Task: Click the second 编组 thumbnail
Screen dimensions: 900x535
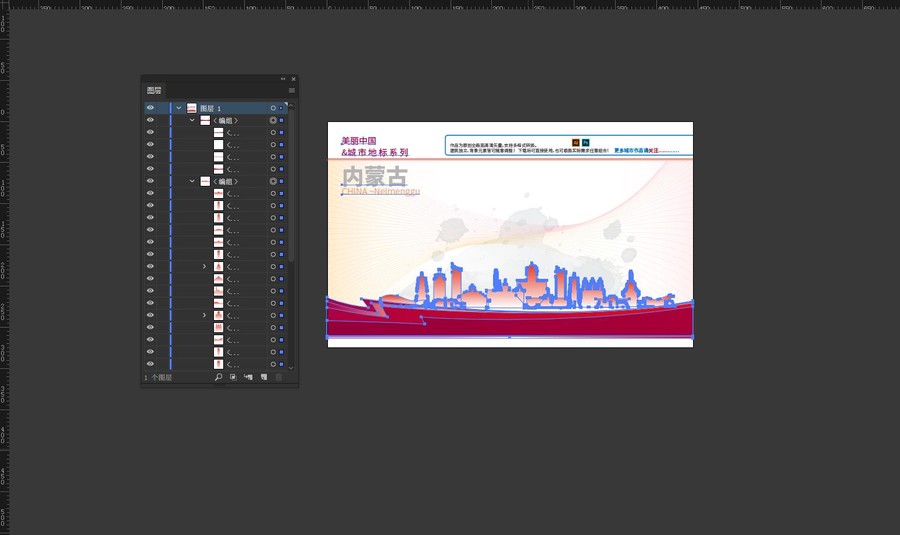Action: tap(205, 181)
